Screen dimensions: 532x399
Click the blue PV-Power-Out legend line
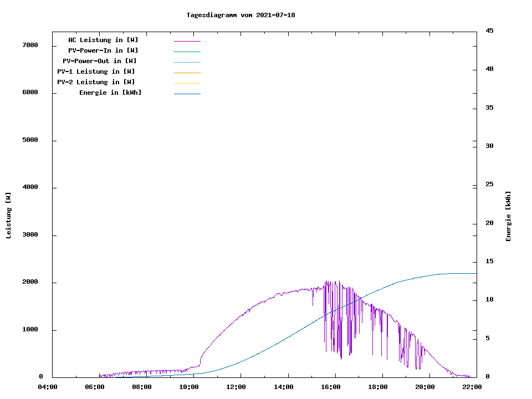187,62
